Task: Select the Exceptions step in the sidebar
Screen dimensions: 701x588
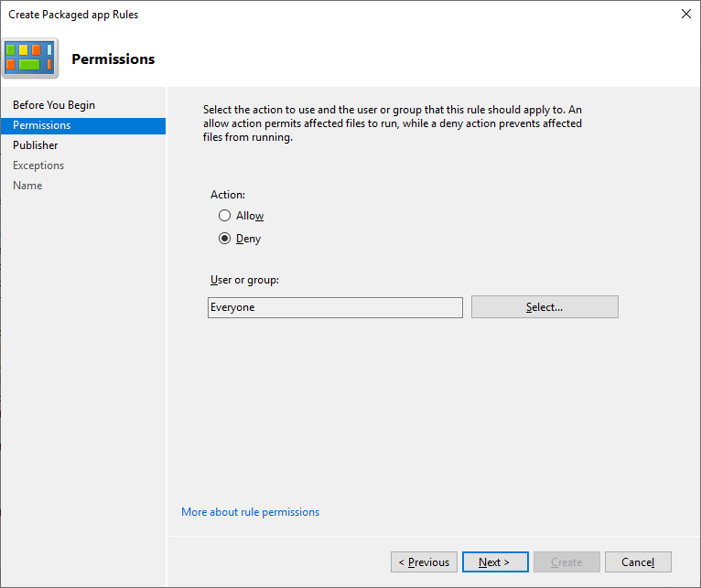Action: [38, 166]
